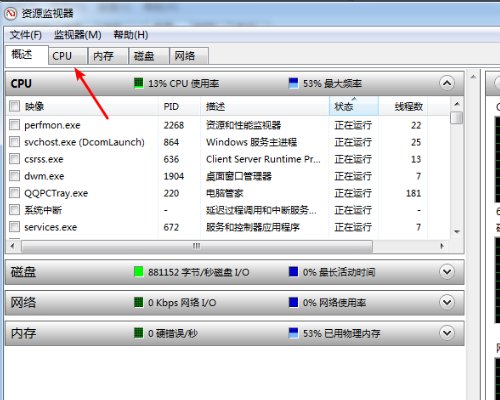500x400 pixels.
Task: Check the svchost.exe (DcomLaunch) checkbox
Action: (x=14, y=142)
